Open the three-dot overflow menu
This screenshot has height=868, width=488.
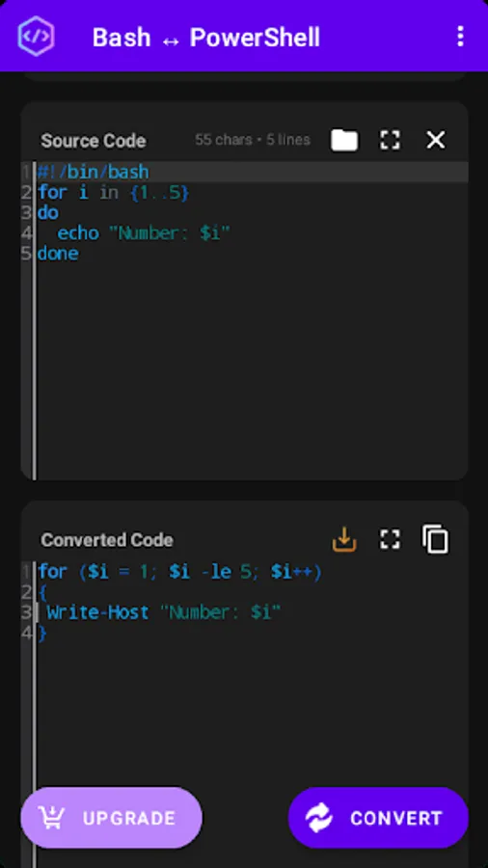(460, 37)
